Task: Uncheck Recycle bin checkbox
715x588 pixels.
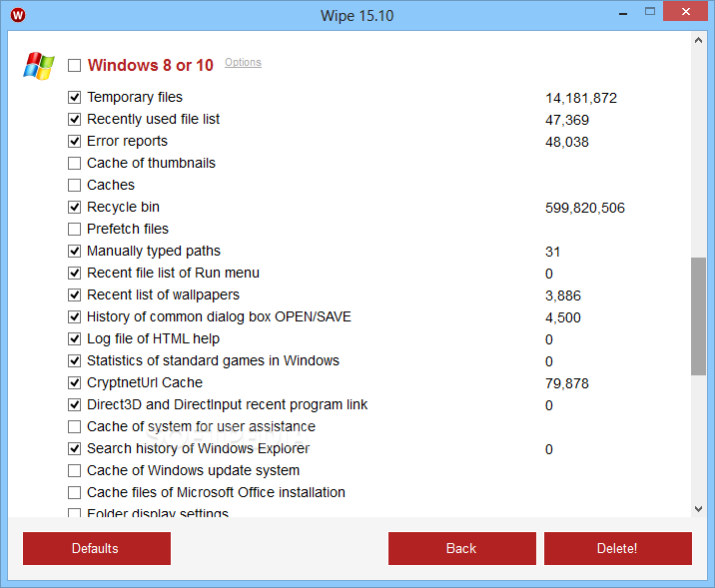Action: (x=74, y=207)
